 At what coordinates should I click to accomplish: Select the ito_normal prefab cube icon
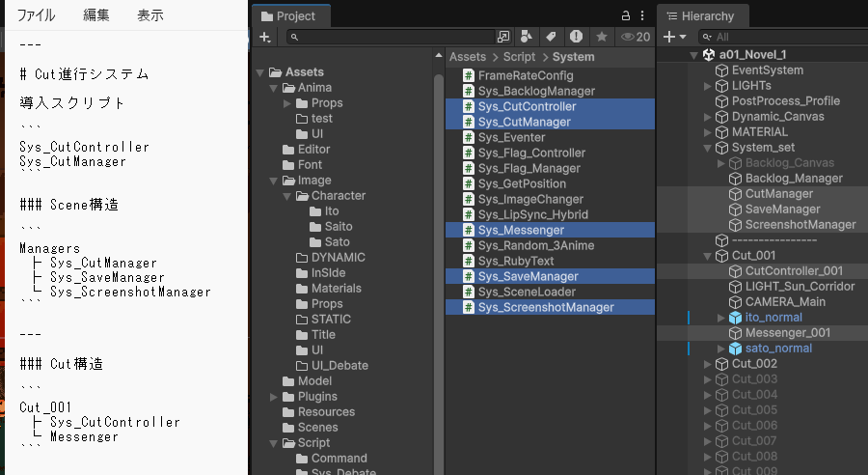click(735, 318)
